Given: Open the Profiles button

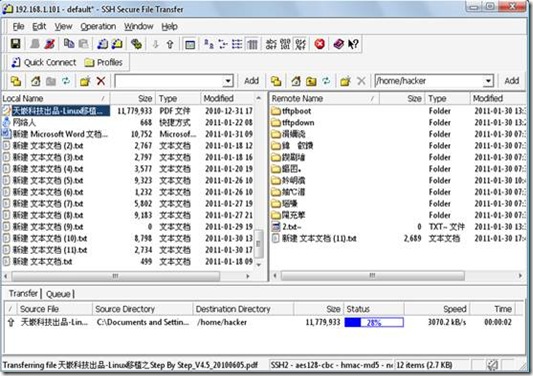Looking at the screenshot, I should coord(103,63).
